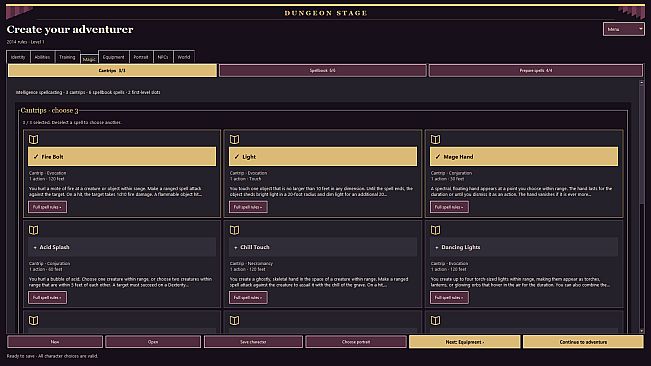This screenshot has width=651, height=366.
Task: Click the 'DUNGEON STAGE' title
Action: point(326,13)
